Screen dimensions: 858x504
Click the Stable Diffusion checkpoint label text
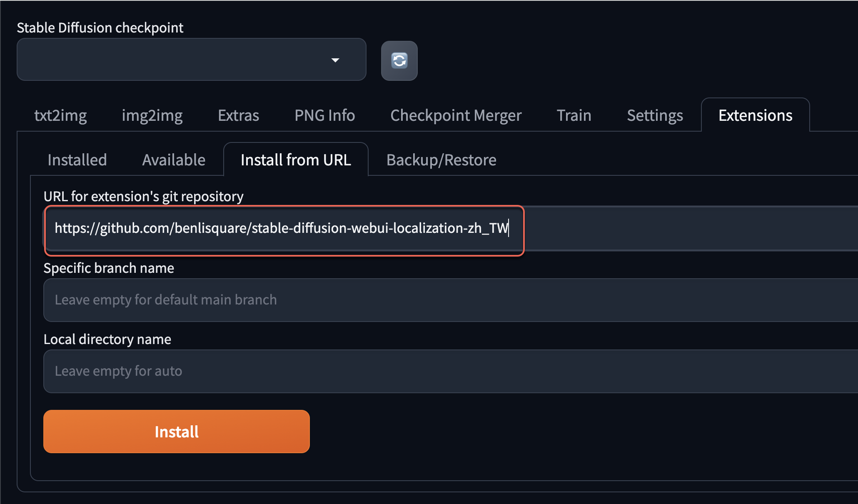click(x=100, y=27)
